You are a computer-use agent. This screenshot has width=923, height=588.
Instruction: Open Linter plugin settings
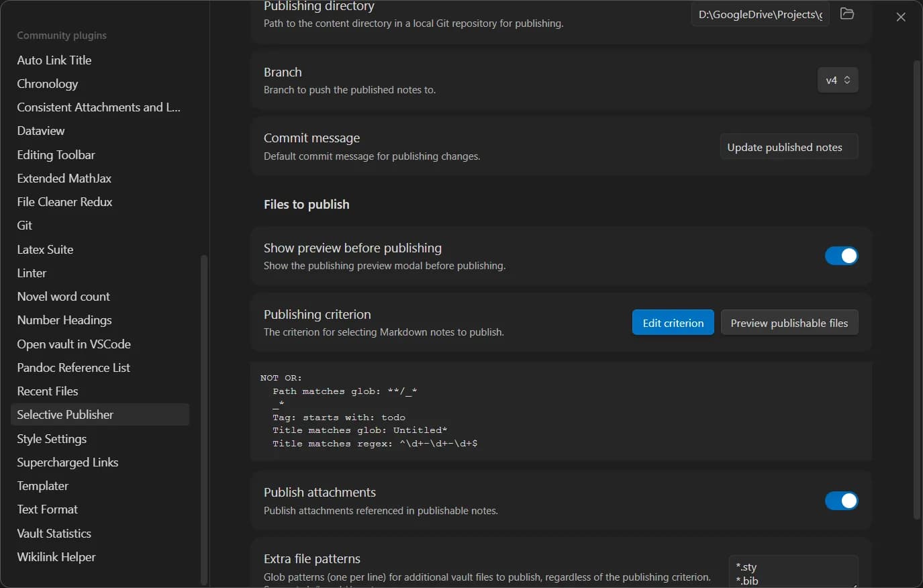click(x=100, y=273)
